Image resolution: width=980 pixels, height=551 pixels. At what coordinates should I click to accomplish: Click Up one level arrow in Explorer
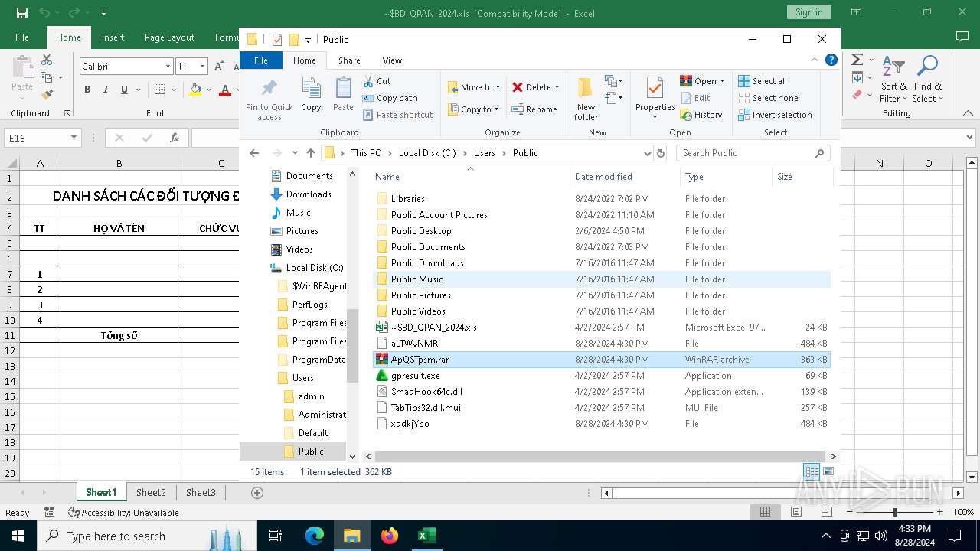click(310, 153)
